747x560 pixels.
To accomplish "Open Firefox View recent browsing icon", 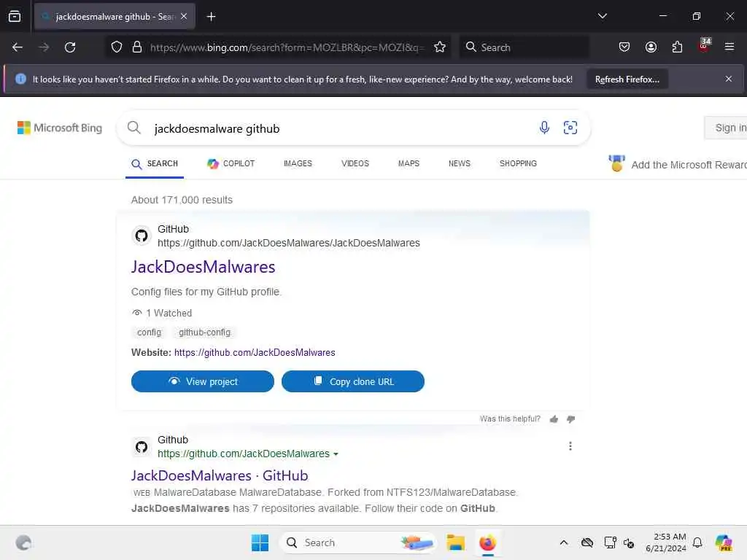I will point(15,16).
